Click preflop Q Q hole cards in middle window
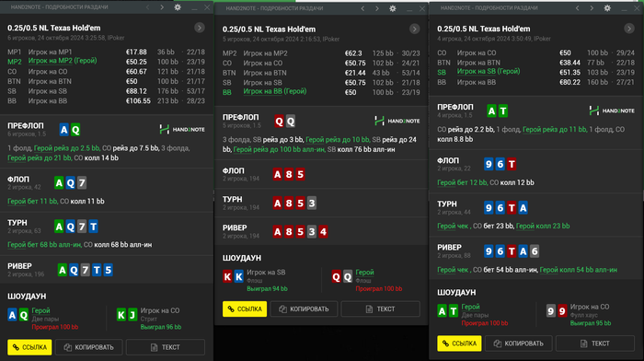644x361 pixels. coord(284,122)
